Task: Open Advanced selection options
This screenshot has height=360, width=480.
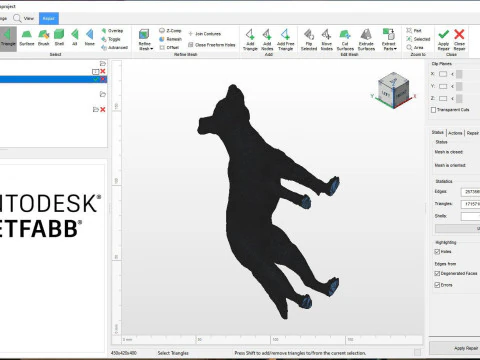Action: [115, 48]
